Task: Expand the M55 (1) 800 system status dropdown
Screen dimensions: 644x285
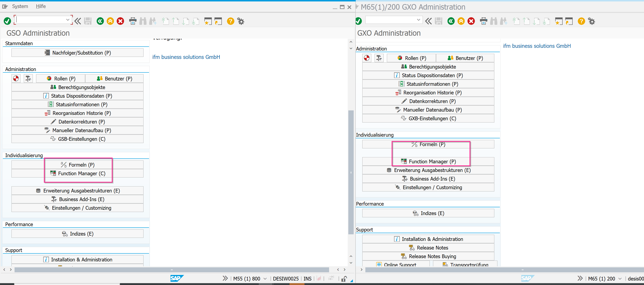Action: [265, 278]
